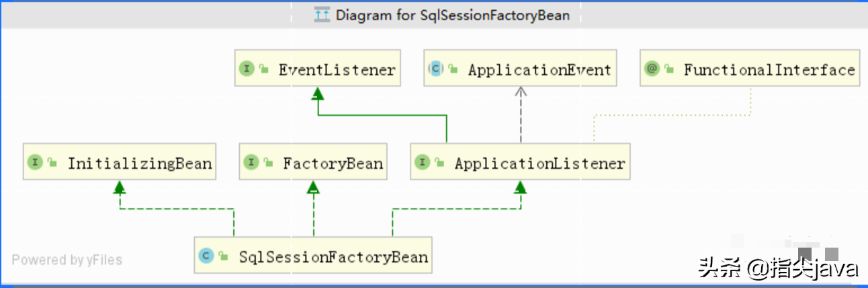Select the FunctionalInterface annotation node
The width and height of the screenshot is (868, 288).
tap(750, 69)
